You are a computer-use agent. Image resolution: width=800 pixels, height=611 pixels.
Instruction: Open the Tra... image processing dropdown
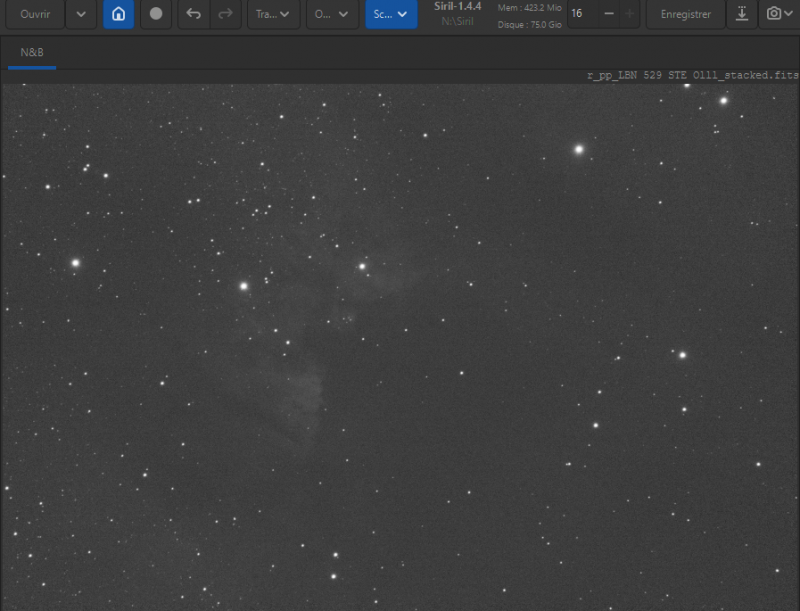click(273, 14)
